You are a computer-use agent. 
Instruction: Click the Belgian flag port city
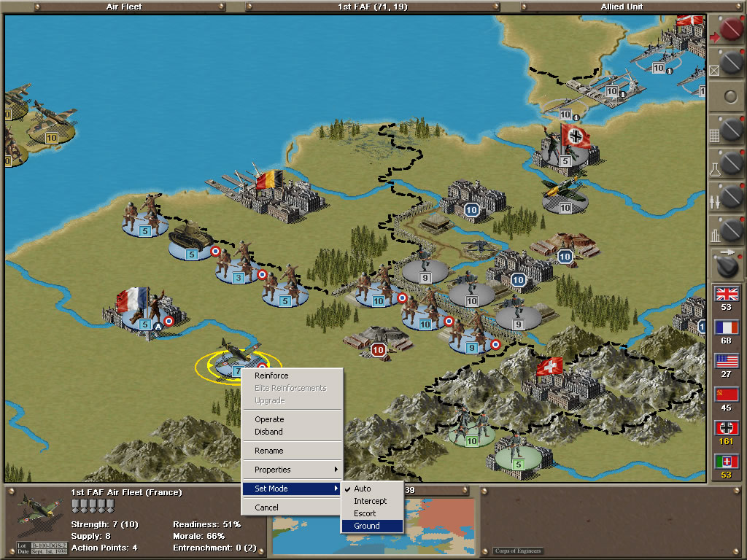(x=269, y=192)
